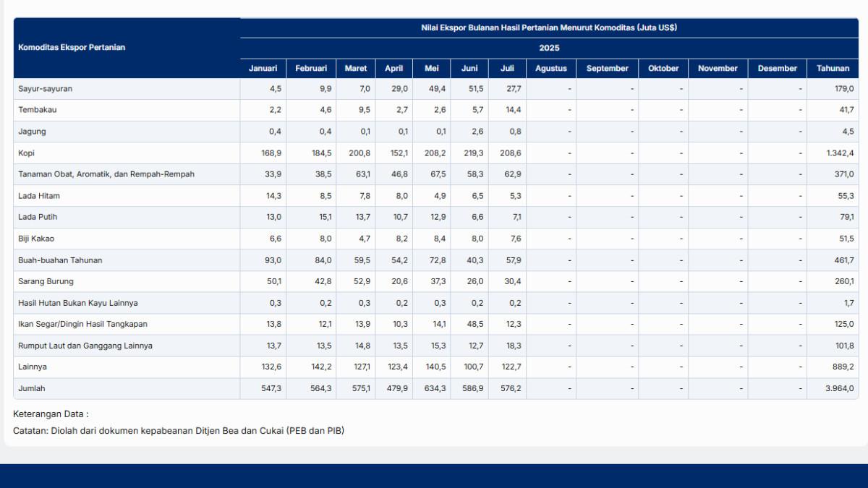The height and width of the screenshot is (488, 868).
Task: Select the Tahunan column header
Action: pyautogui.click(x=833, y=69)
